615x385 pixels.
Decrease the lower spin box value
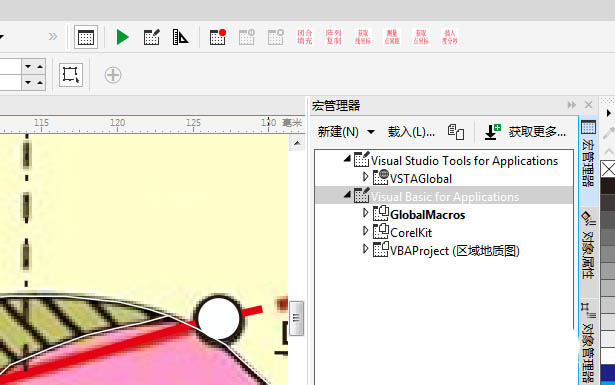coord(28,82)
